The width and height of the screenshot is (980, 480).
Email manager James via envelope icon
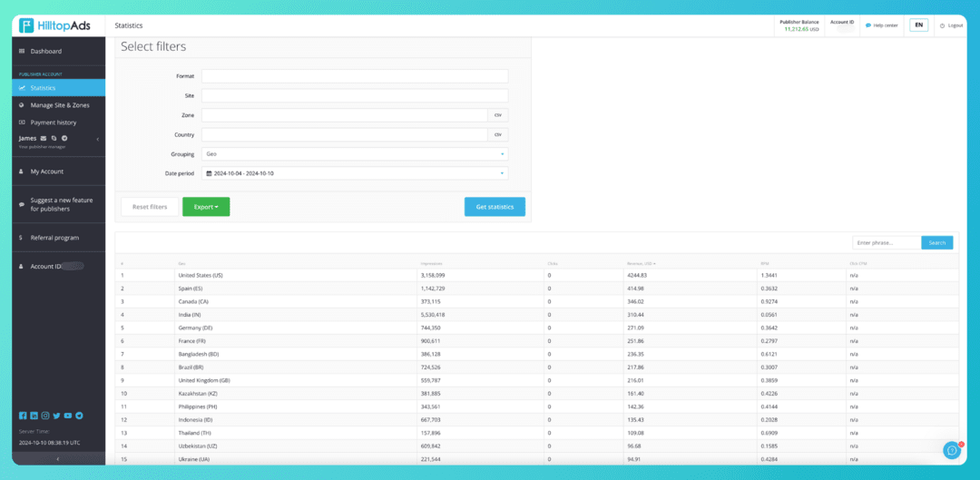pos(44,138)
